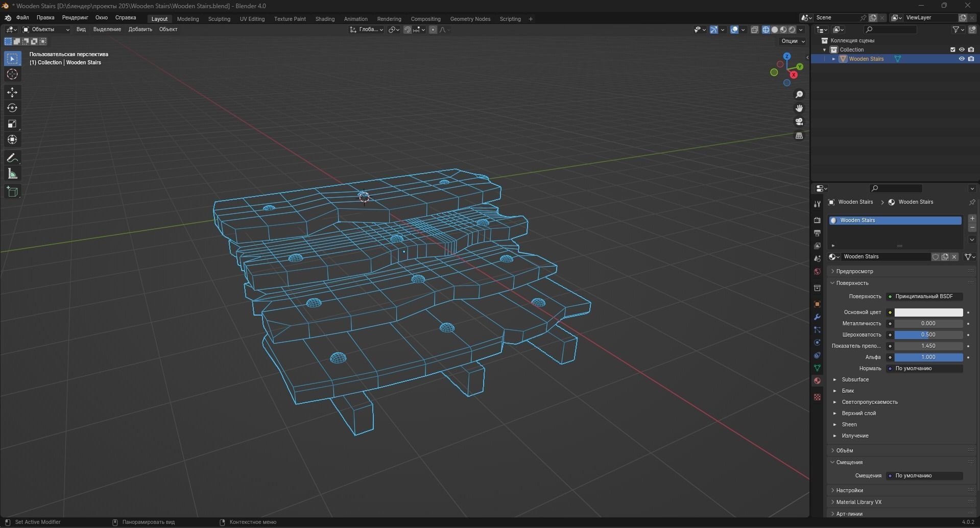Image resolution: width=980 pixels, height=528 pixels.
Task: Disable Wooden Stairs in renders via camera icon
Action: pos(971,59)
